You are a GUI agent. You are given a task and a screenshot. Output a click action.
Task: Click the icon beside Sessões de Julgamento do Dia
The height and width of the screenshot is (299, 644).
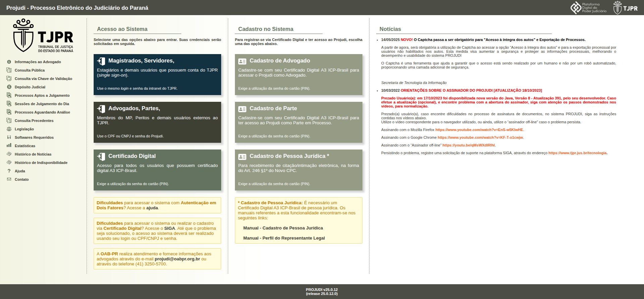coord(9,104)
